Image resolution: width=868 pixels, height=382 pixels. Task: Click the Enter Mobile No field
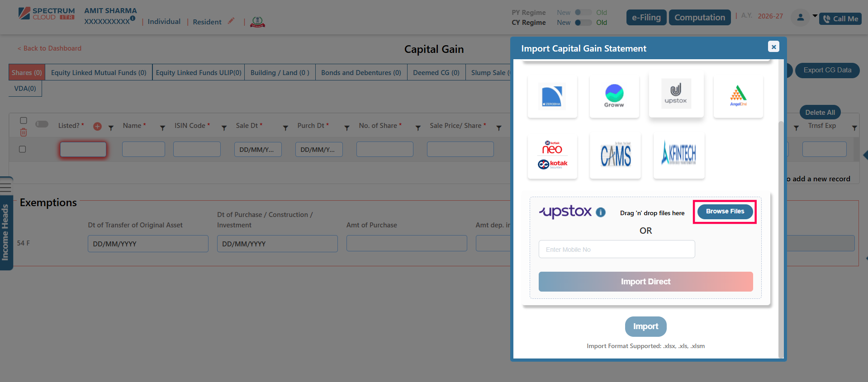click(x=617, y=249)
